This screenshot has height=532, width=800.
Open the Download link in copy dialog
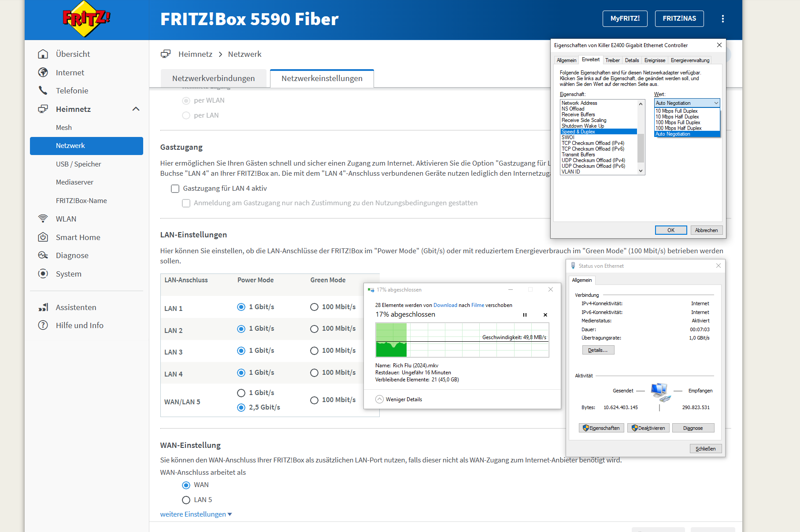[x=445, y=305]
